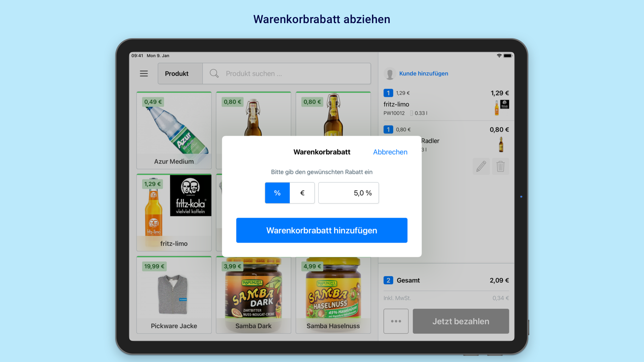Click quantity badge of fritz-limo cart item

tap(388, 93)
